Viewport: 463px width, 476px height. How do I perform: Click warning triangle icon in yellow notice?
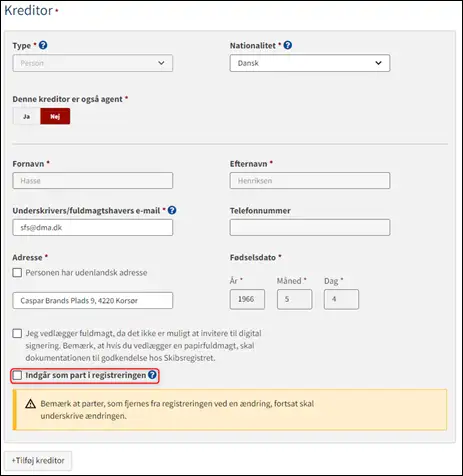pos(30,404)
